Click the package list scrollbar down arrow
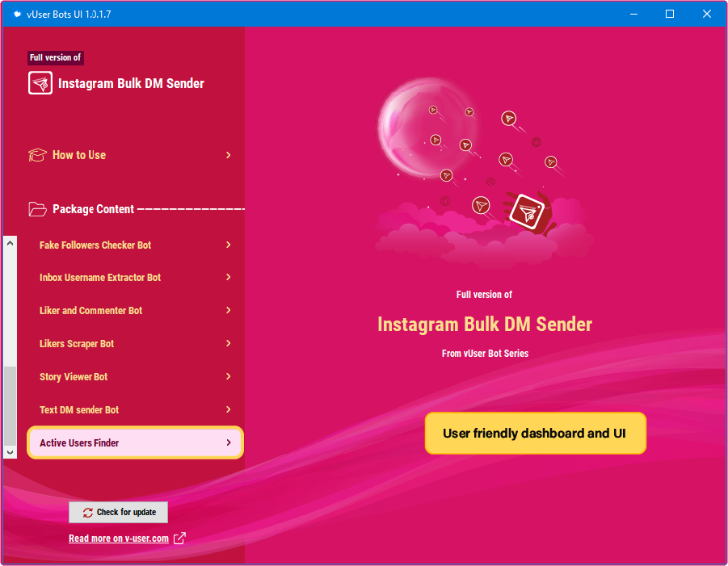 coord(11,452)
